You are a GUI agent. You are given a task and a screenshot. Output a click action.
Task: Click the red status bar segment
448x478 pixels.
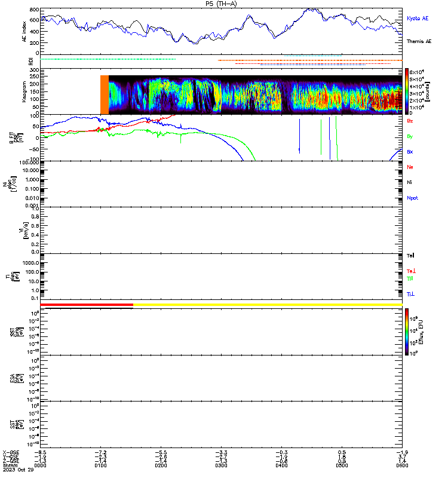pyautogui.click(x=87, y=305)
